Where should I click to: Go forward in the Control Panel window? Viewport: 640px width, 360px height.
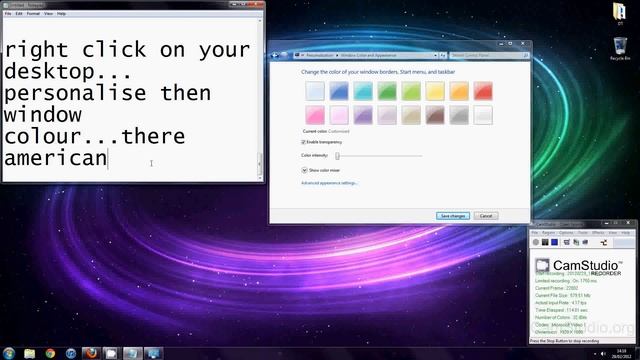(x=284, y=55)
